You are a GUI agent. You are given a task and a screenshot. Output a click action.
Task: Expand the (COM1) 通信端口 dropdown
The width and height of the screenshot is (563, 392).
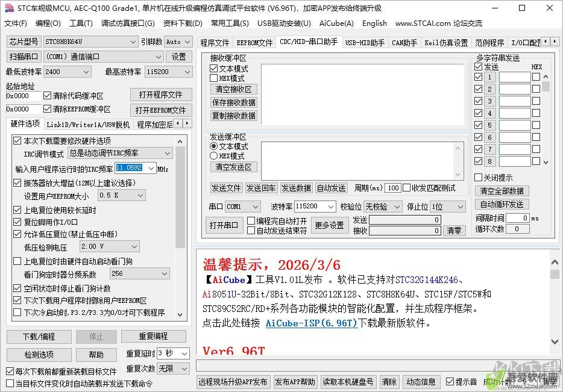(104, 57)
